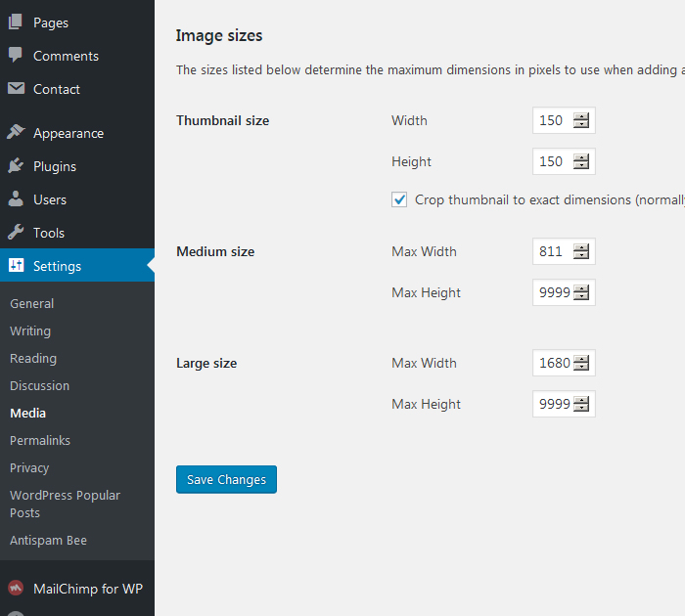Go to General settings

tap(32, 303)
